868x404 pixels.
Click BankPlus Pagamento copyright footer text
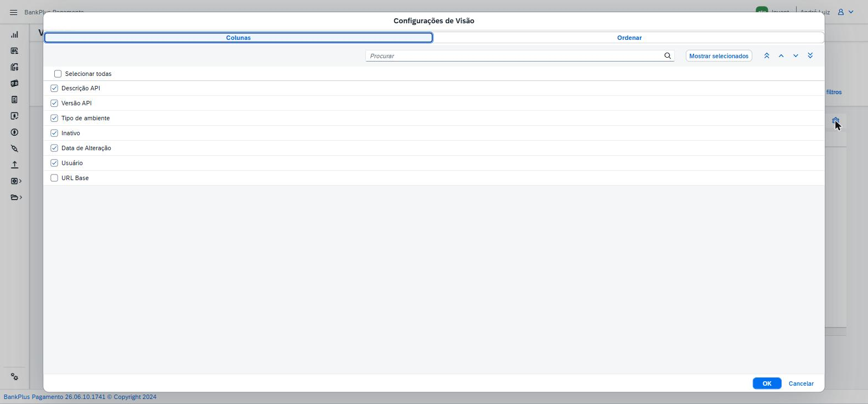[80, 397]
